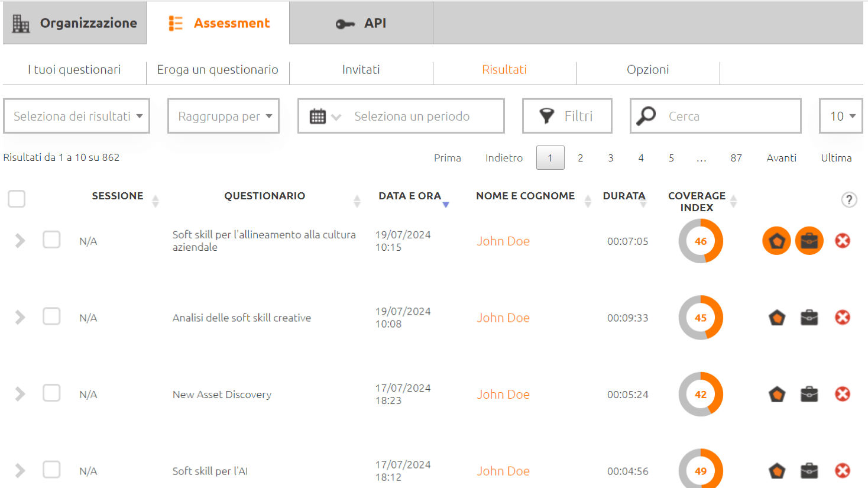868x488 pixels.
Task: Click the calendar icon in period selector
Action: click(x=318, y=117)
